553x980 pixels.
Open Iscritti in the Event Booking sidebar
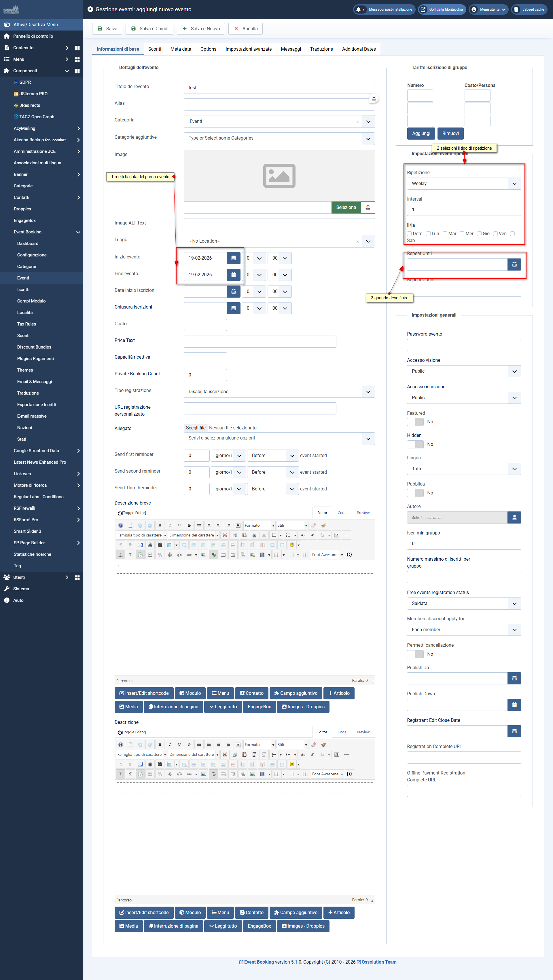(23, 290)
